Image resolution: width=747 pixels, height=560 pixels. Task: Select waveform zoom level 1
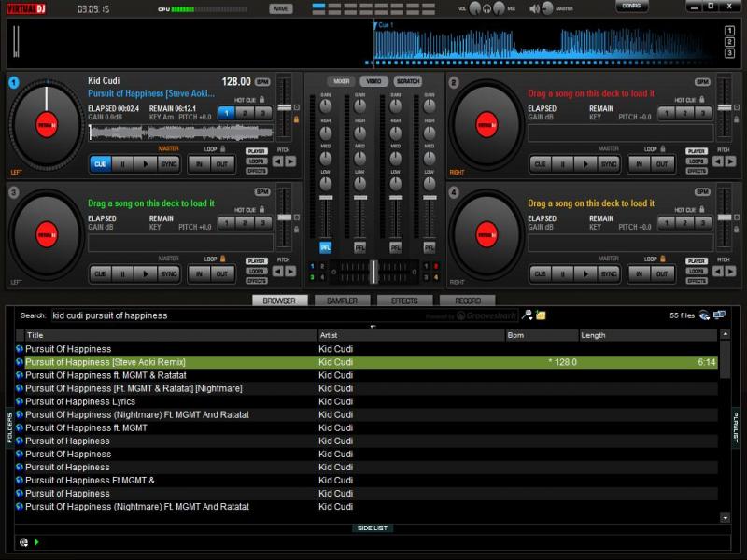(729, 31)
